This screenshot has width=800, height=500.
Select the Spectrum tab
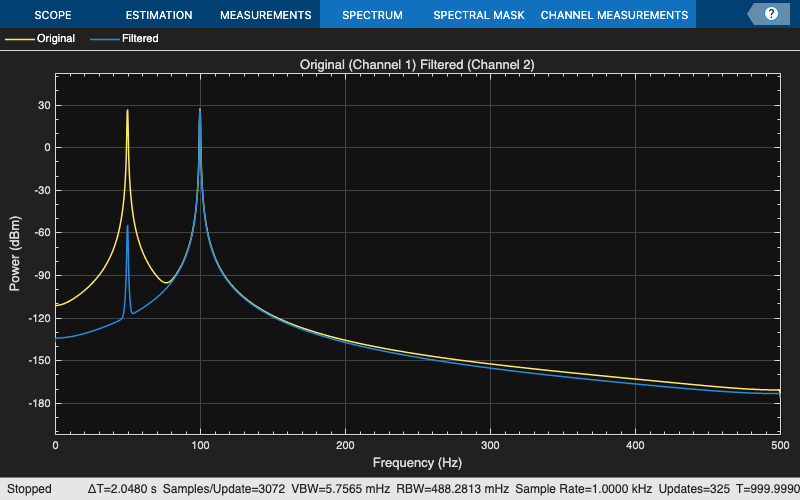click(372, 15)
